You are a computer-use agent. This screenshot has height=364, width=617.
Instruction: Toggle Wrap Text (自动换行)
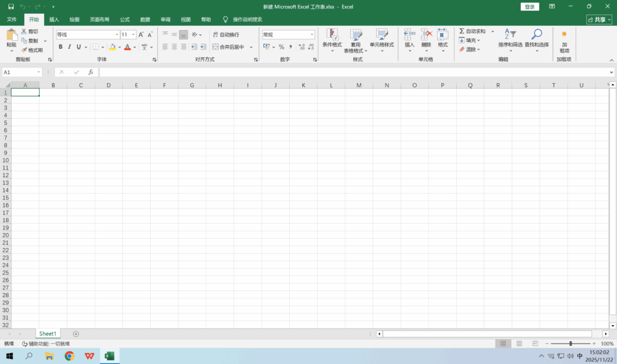[226, 35]
